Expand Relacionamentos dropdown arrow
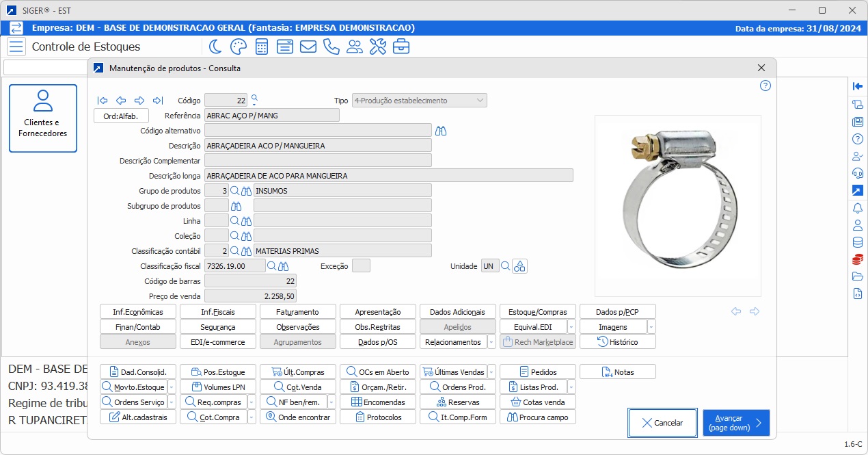868x455 pixels. click(491, 342)
